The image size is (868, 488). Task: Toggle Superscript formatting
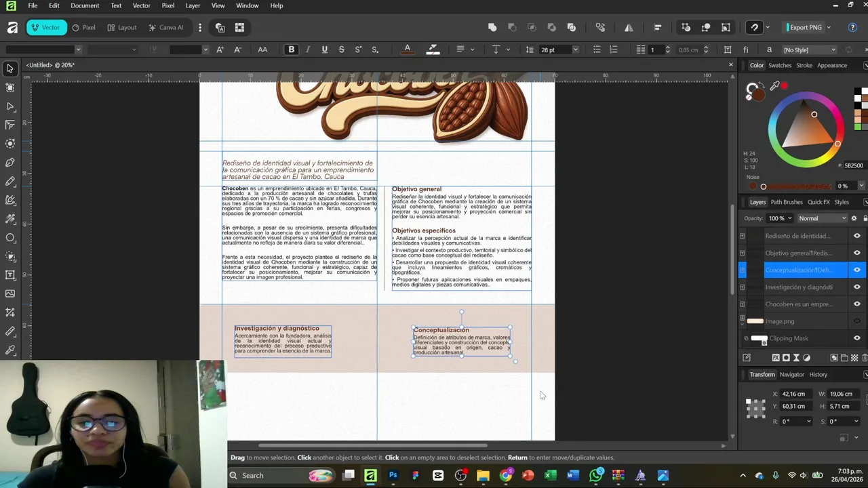pos(358,49)
